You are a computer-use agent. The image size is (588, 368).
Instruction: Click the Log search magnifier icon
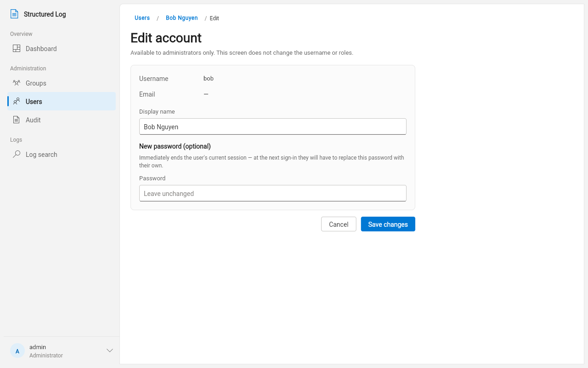(17, 154)
